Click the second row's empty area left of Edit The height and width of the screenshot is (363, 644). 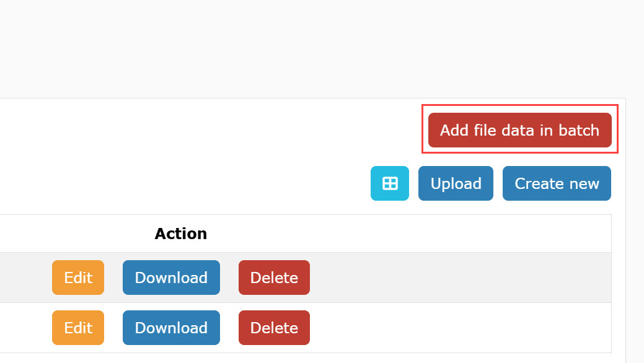click(25, 328)
